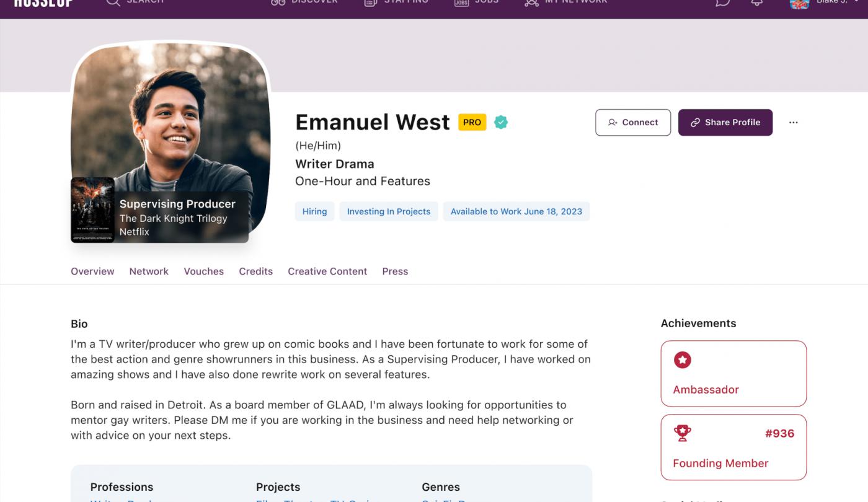Open the Vouches tab
The image size is (868, 502).
[203, 271]
